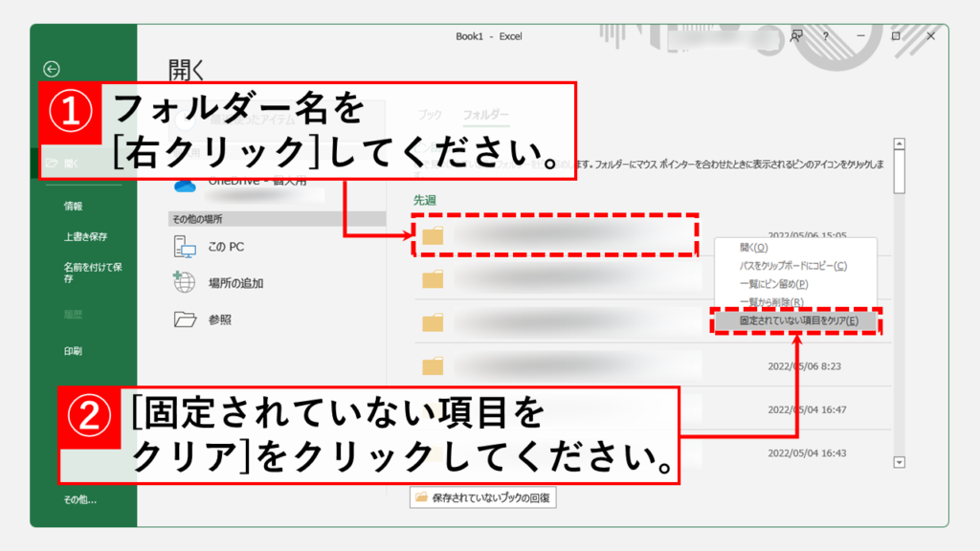Screen dimensions: 980x551
Task: Click the back arrow to exit backstage
Action: (x=52, y=69)
